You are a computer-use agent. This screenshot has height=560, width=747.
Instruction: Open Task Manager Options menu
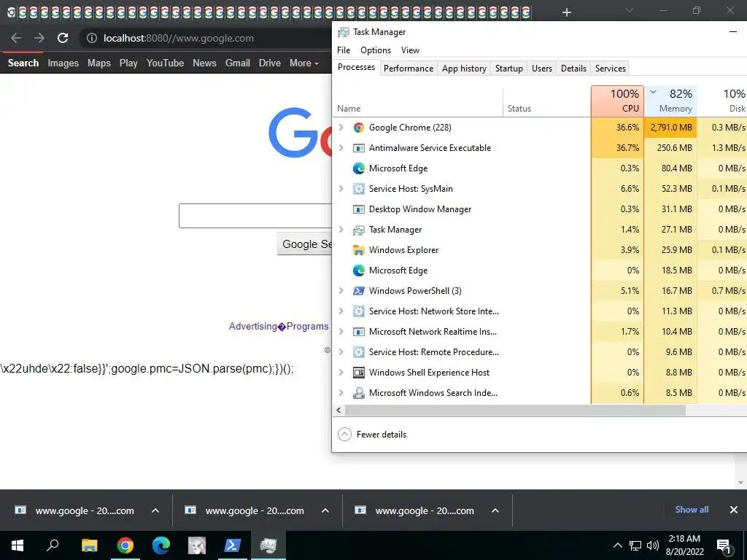[376, 50]
